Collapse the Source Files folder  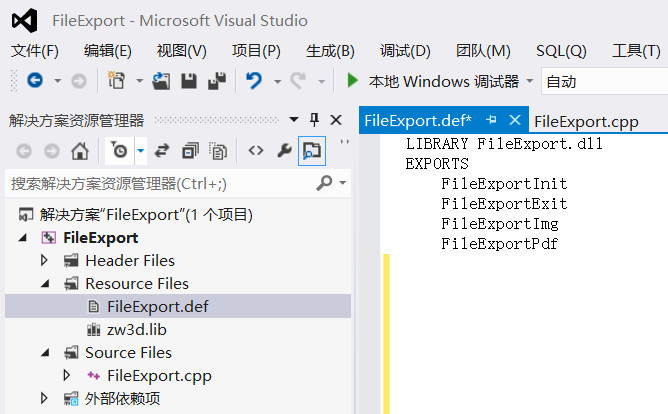(x=44, y=353)
